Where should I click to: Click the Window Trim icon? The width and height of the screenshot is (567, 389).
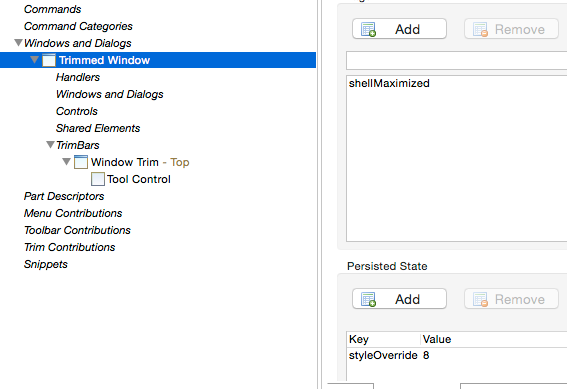pyautogui.click(x=81, y=162)
